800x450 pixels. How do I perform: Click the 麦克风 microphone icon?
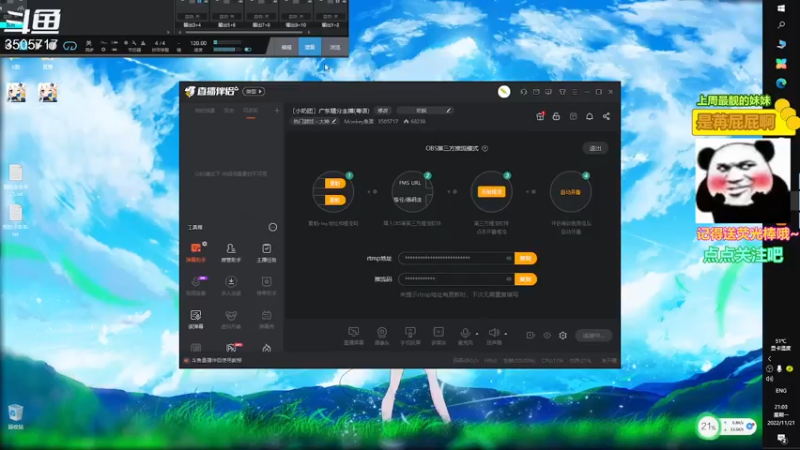pyautogui.click(x=465, y=333)
